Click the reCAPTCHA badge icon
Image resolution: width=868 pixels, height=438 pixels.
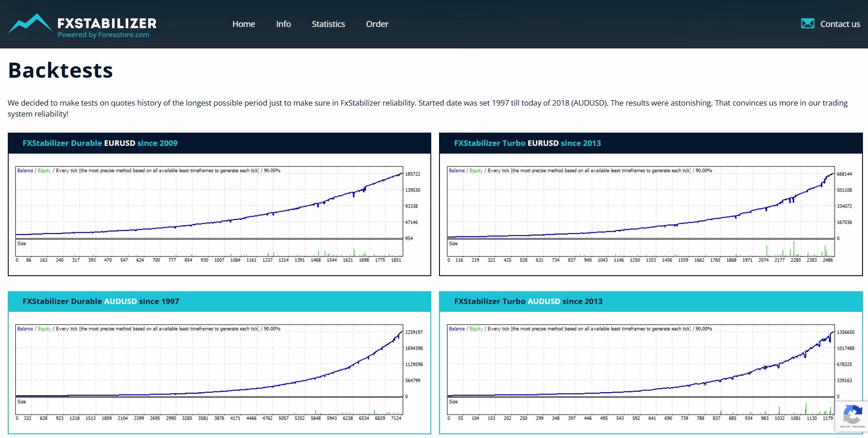click(x=852, y=416)
